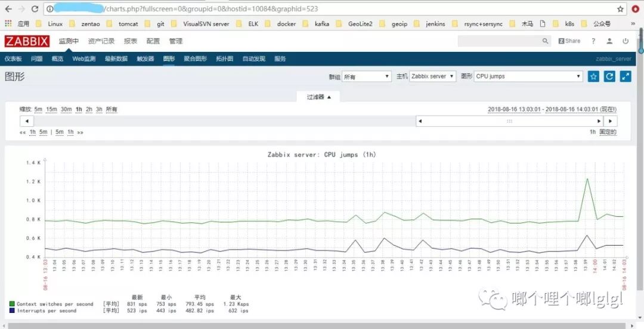Click the blue Interrupts per second legend swatch
This screenshot has height=329, width=644.
pyautogui.click(x=12, y=311)
